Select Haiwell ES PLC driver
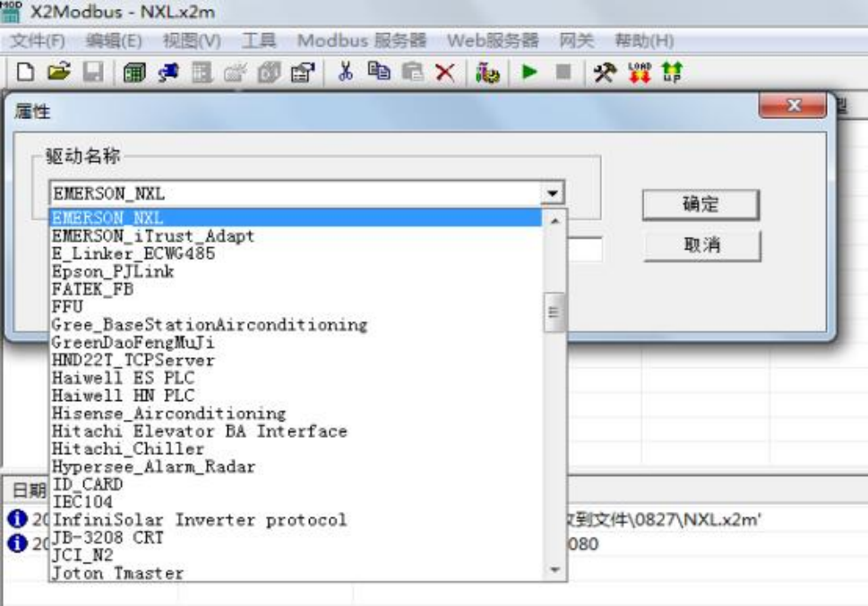Screen dimensions: 868x606 click(x=296, y=378)
